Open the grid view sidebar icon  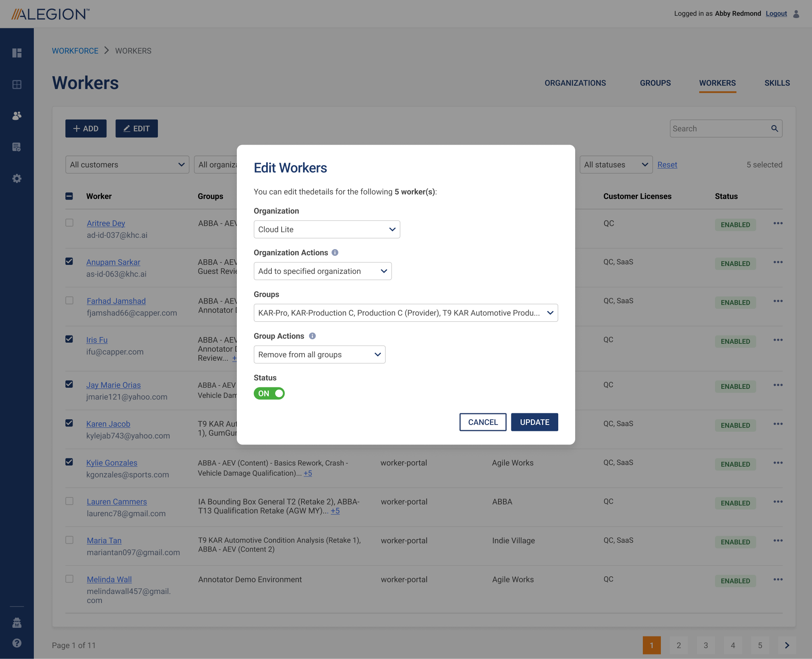[17, 84]
